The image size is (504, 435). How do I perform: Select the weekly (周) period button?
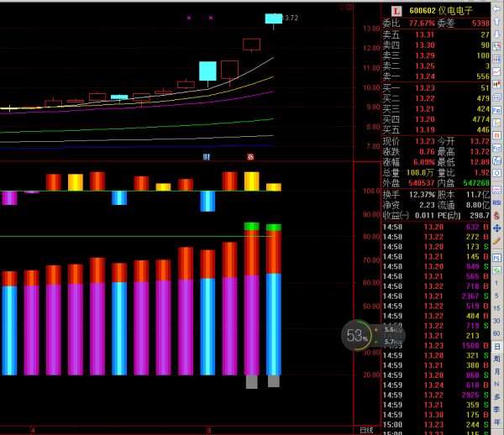click(497, 359)
